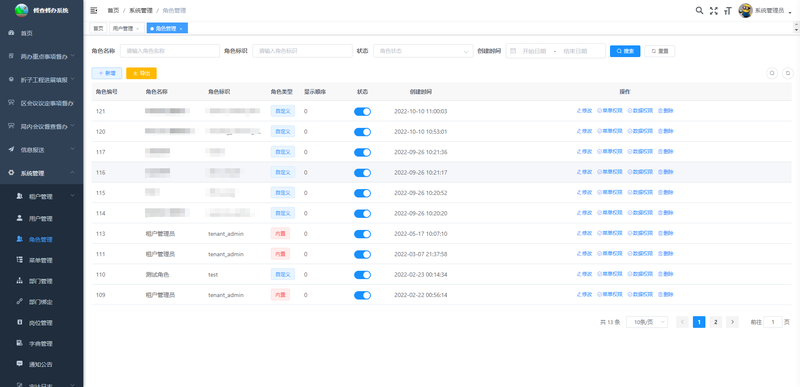Open 菜单权限 for role 117
The image size is (800, 387).
(610, 151)
